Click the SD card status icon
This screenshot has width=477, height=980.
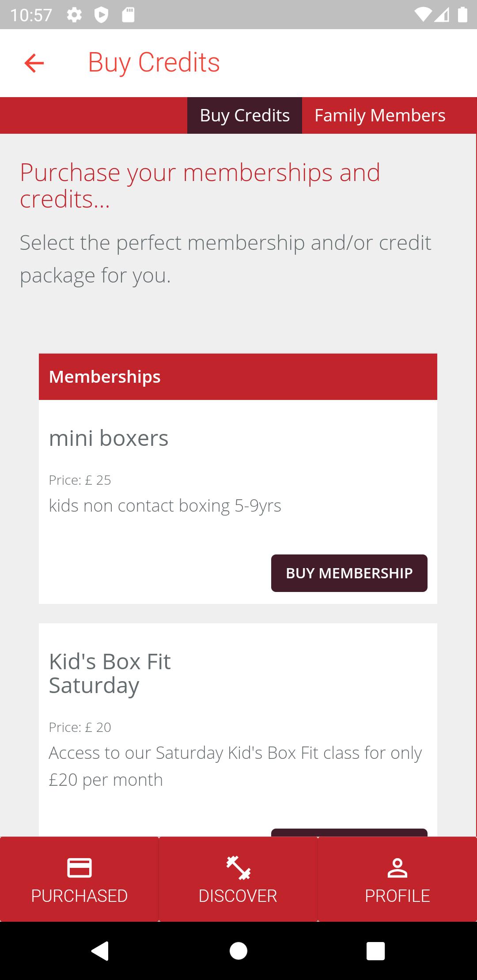(128, 15)
